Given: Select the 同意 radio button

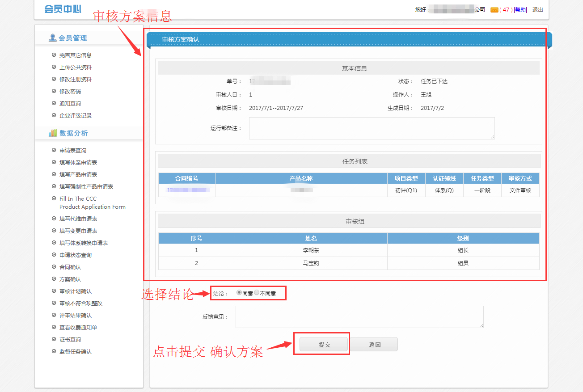Looking at the screenshot, I should pyautogui.click(x=239, y=293).
